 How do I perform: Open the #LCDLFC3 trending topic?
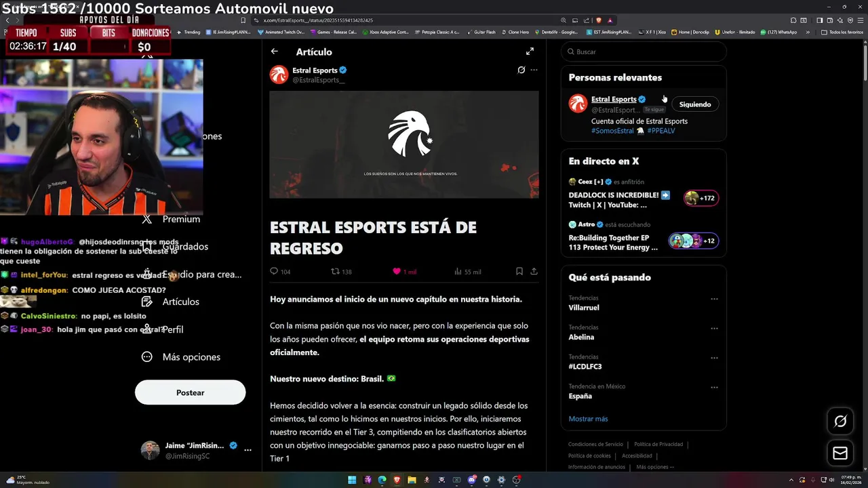click(585, 367)
